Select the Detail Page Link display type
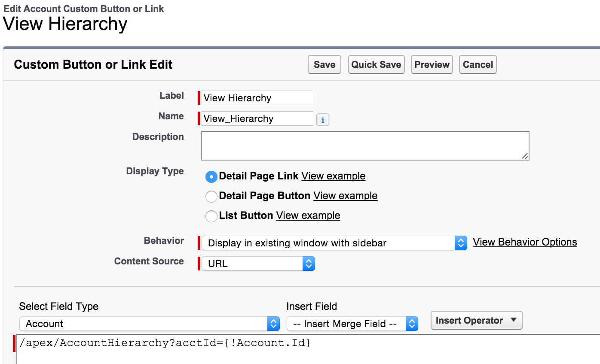 (211, 176)
